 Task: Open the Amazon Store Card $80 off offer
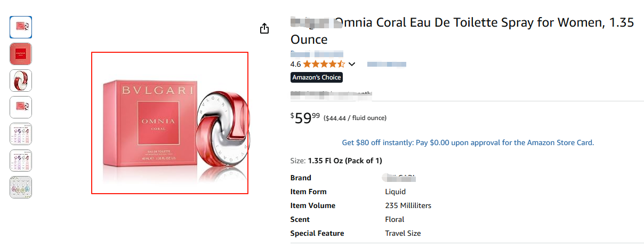[468, 142]
